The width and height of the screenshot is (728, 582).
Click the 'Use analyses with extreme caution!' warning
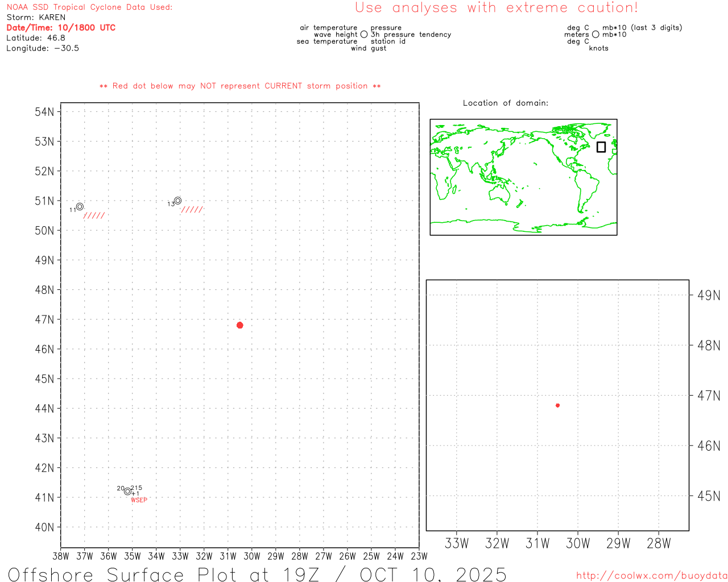[x=497, y=8]
